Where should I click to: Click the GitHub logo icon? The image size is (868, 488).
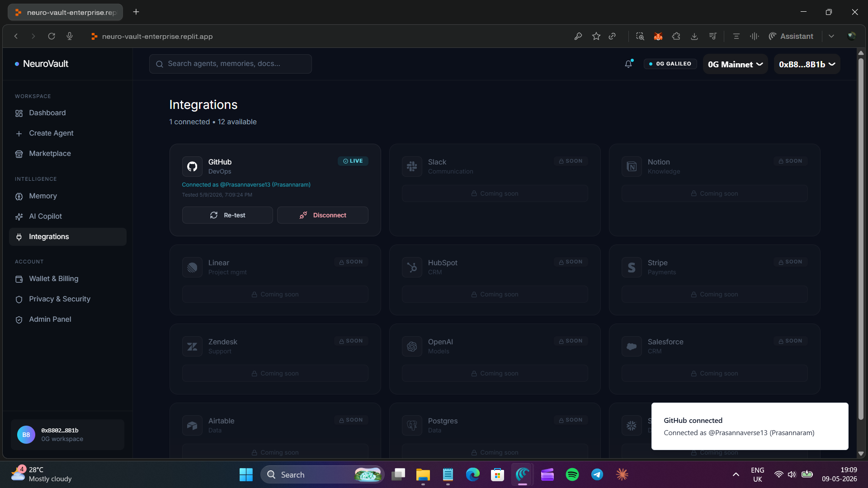coord(192,166)
